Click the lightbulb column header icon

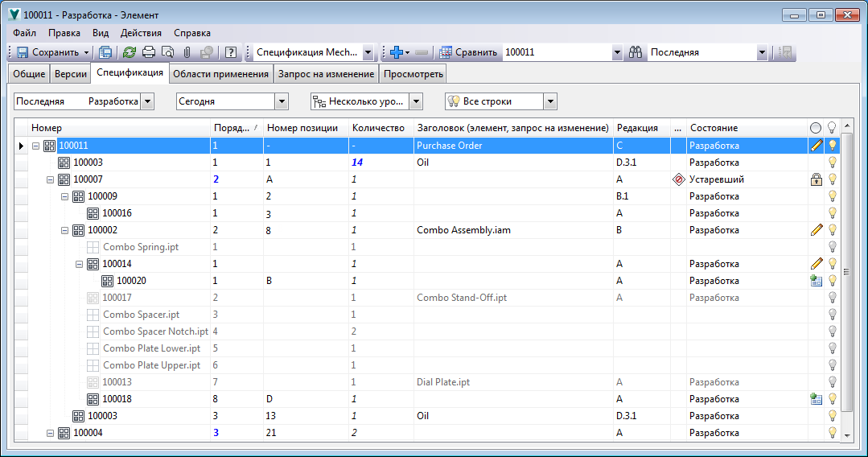[832, 128]
